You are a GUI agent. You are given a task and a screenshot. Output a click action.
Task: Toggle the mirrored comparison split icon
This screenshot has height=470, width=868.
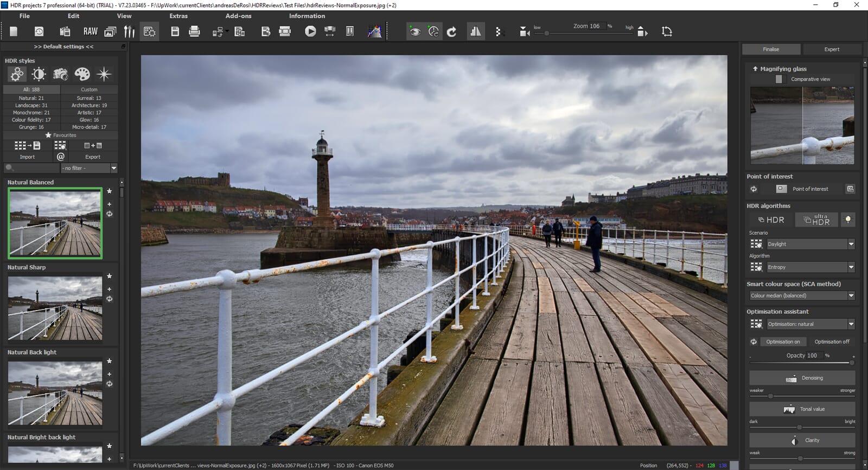point(476,31)
